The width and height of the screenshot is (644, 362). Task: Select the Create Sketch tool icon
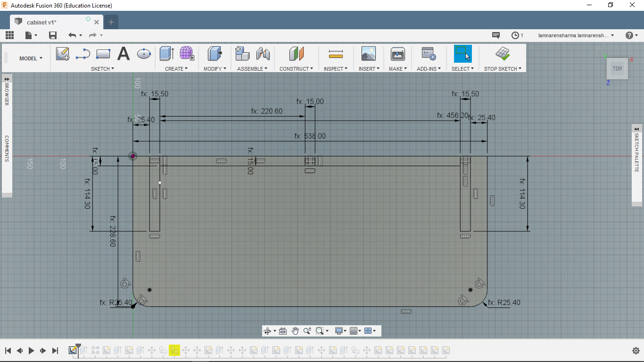point(62,54)
